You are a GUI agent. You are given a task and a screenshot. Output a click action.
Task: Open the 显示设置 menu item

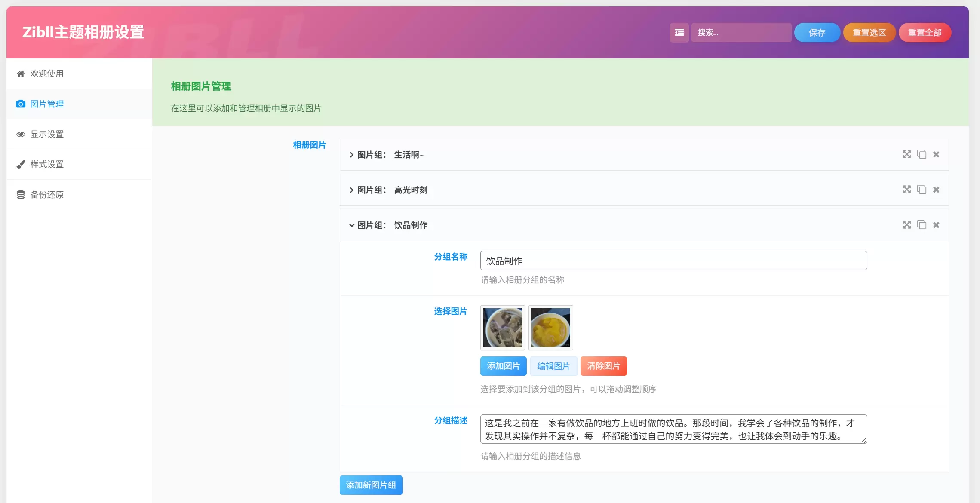point(79,134)
